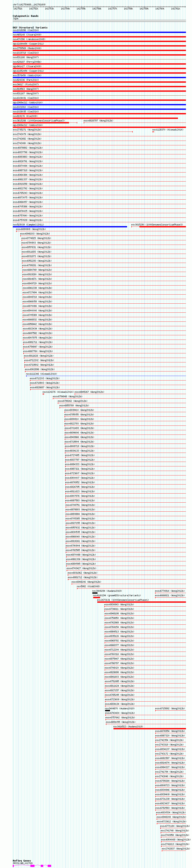Select variant nsv1111346 (Alsmadi2014)
This screenshot has width=192, height=868.
(x=41, y=374)
